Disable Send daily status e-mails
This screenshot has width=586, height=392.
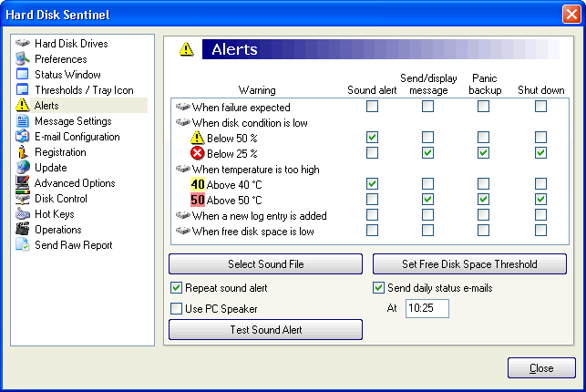[378, 288]
